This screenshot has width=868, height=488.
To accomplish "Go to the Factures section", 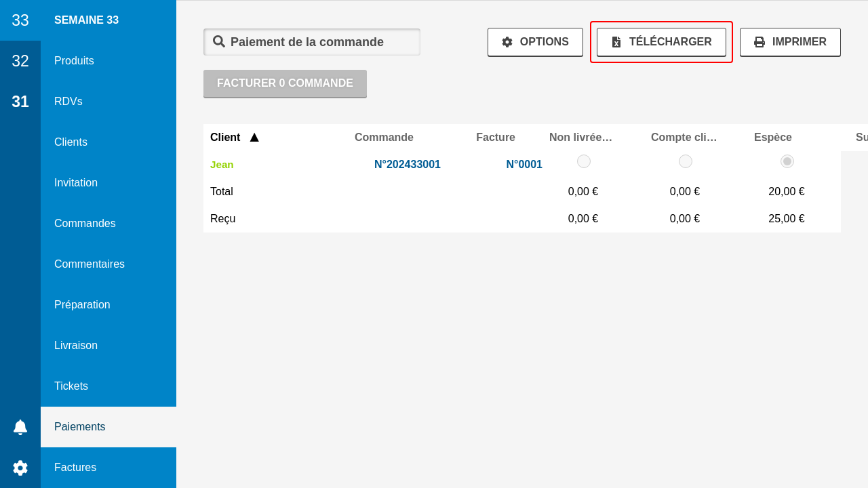I will (x=75, y=468).
